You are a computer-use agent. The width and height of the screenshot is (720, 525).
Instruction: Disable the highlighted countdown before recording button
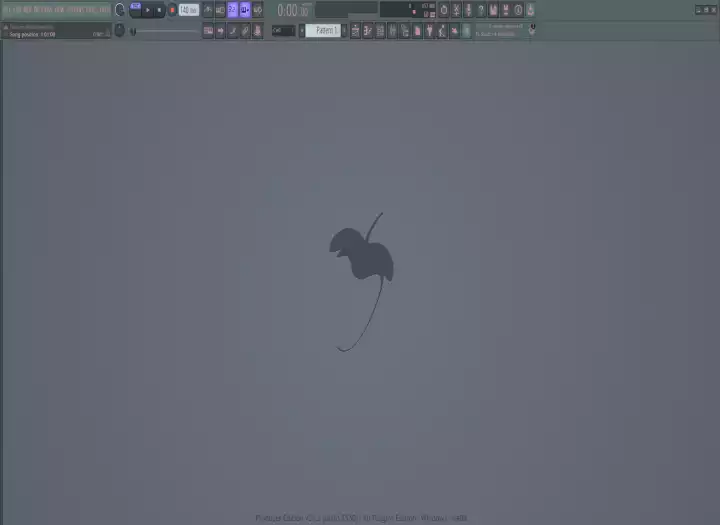[233, 10]
